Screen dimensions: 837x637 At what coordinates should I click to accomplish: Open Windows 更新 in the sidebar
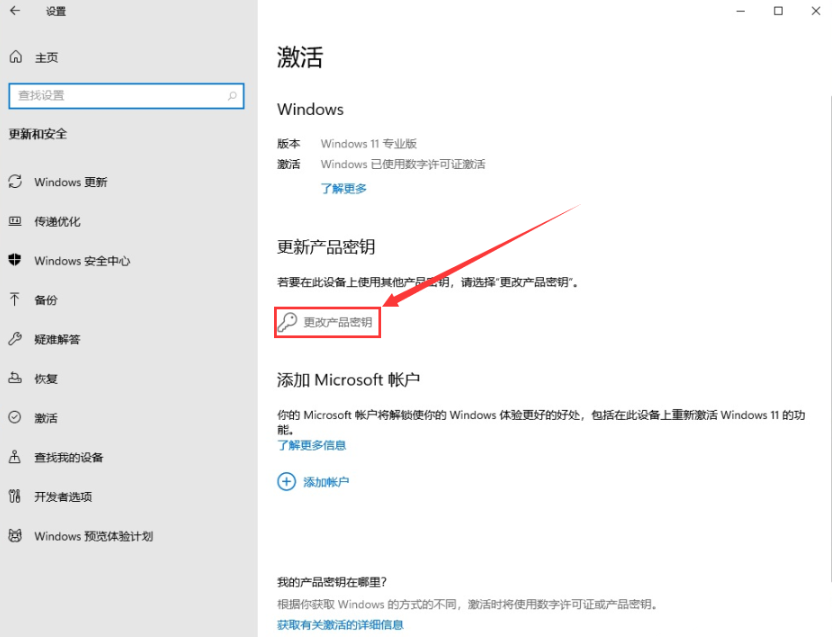click(x=70, y=182)
